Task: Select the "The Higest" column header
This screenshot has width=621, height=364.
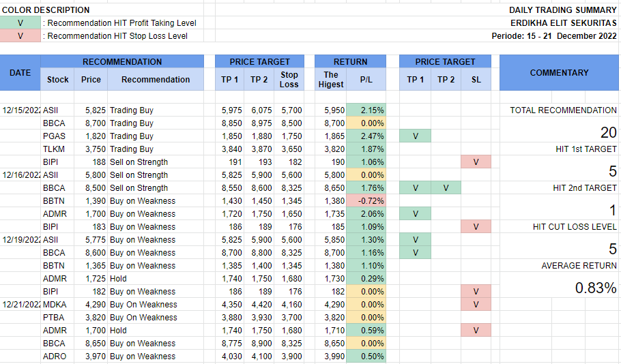Action: [330, 80]
